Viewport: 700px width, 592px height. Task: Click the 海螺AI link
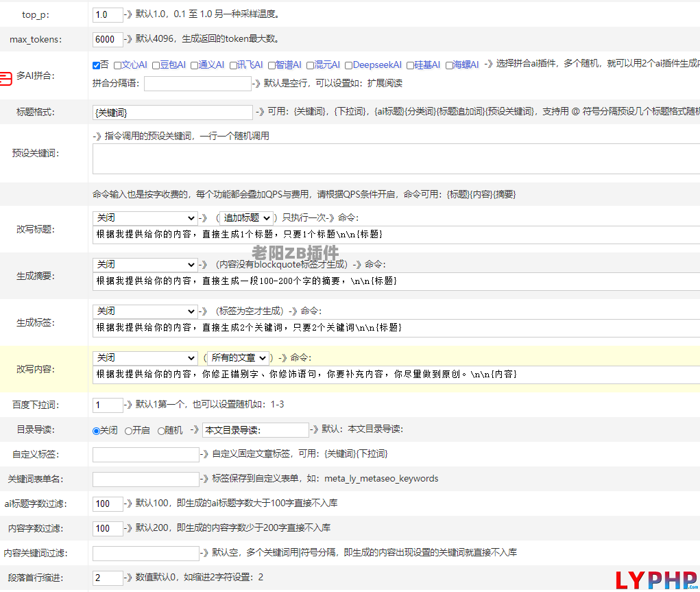(x=466, y=64)
